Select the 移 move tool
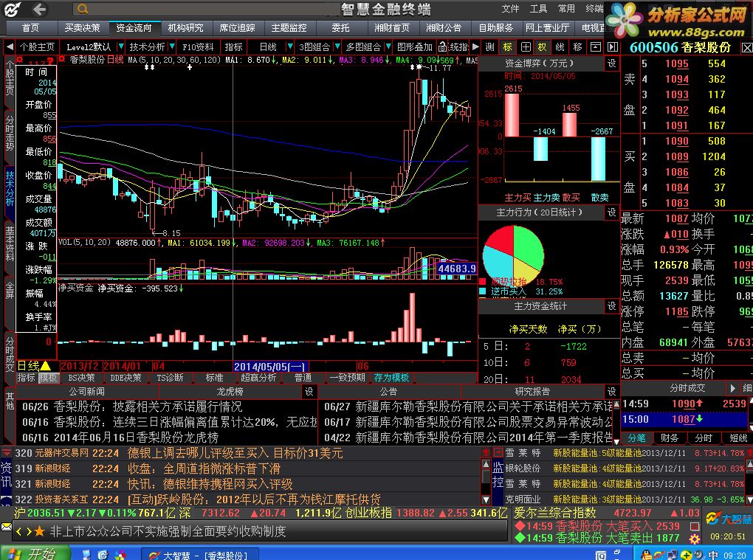753x560 pixels. pyautogui.click(x=578, y=47)
